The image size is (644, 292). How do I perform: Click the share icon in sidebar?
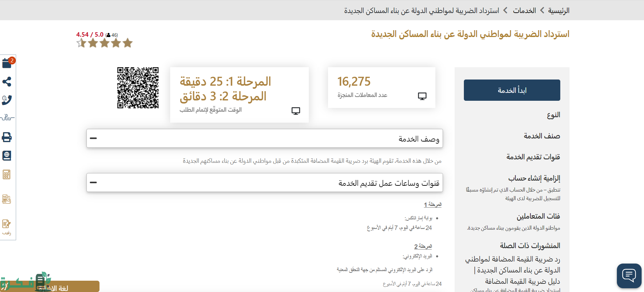click(x=7, y=82)
